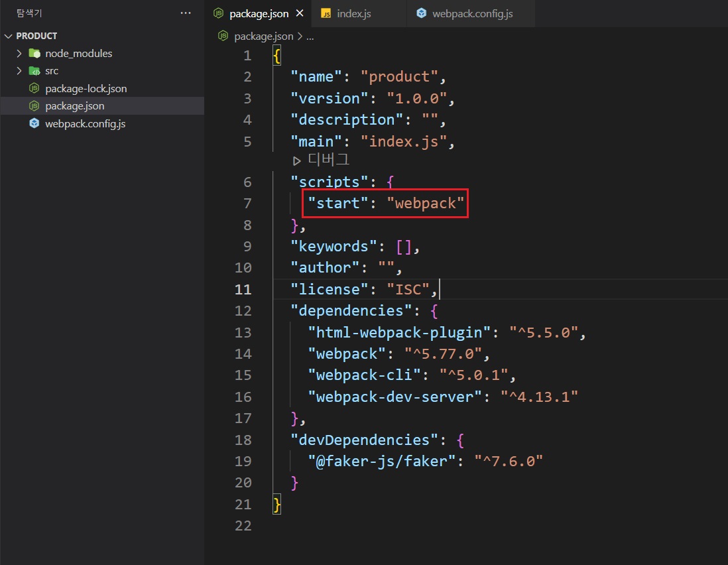Expand the node_modules folder chevron
This screenshot has height=565, width=728.
19,54
